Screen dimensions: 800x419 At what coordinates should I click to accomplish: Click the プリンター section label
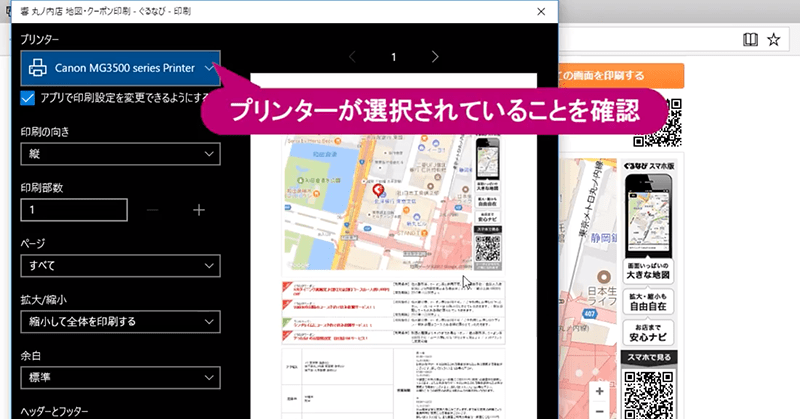[40, 39]
